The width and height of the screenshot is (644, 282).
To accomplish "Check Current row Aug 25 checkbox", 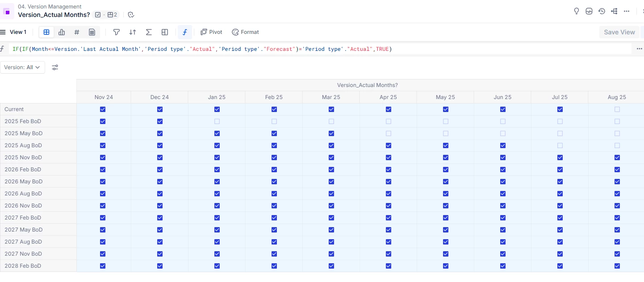I will [x=617, y=109].
